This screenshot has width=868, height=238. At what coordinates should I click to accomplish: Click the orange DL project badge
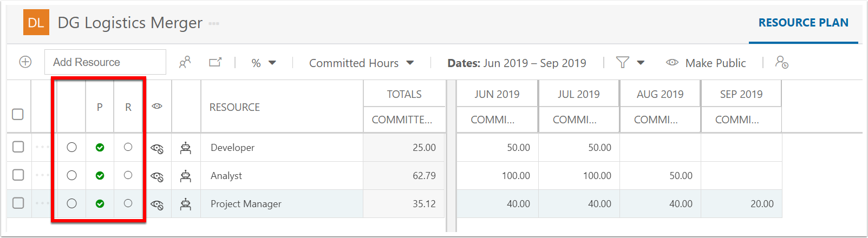[x=36, y=22]
